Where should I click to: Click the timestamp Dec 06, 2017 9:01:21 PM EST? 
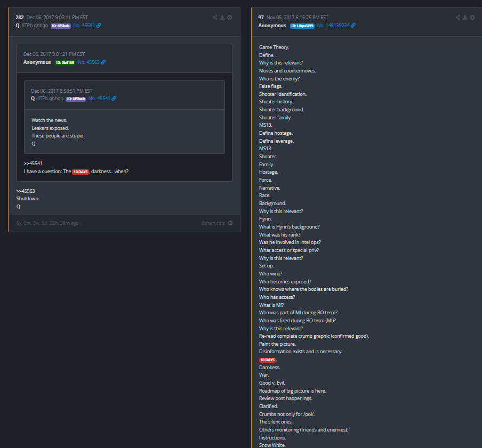54,54
